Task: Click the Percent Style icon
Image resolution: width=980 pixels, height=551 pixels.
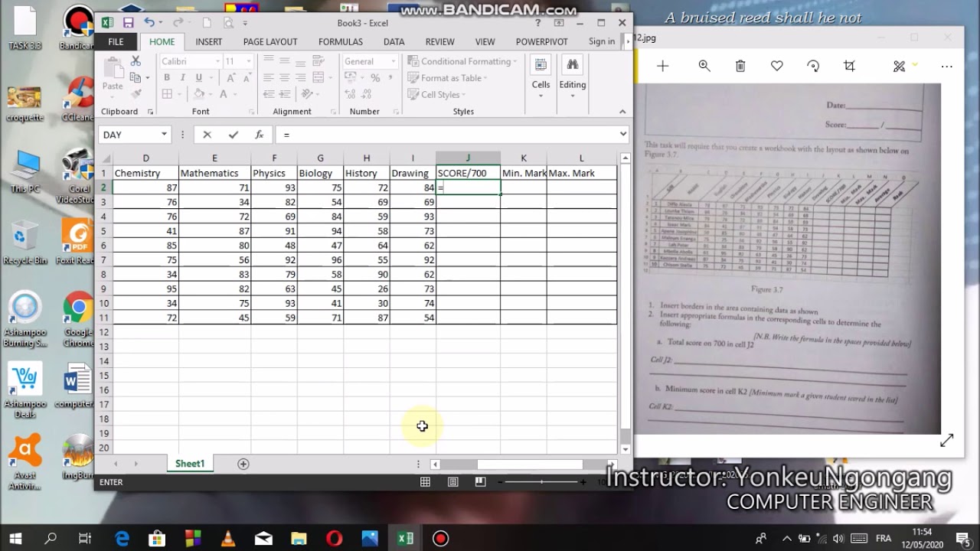Action: point(375,77)
